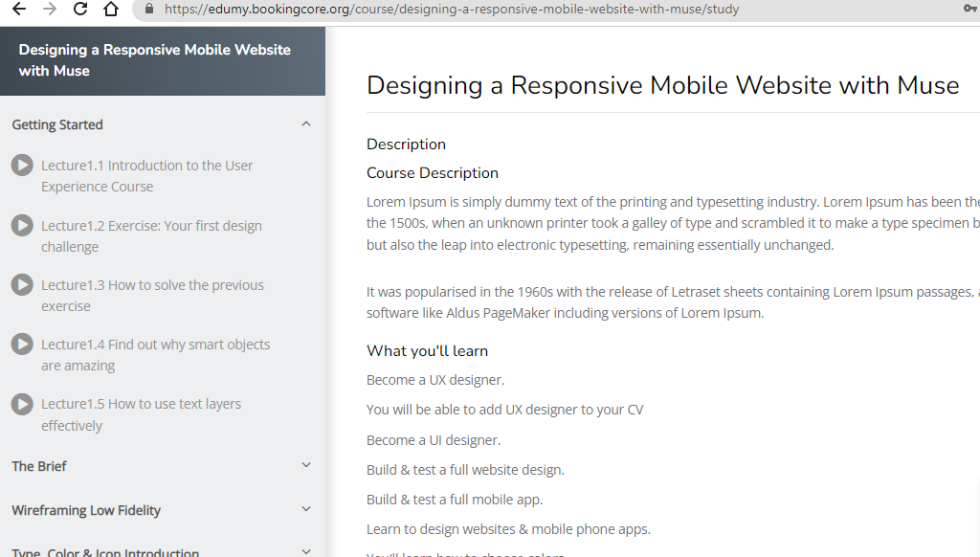Open Lecture1.2 Exercise: Your first design challenge
Image resolution: width=980 pixels, height=557 pixels.
pos(151,235)
